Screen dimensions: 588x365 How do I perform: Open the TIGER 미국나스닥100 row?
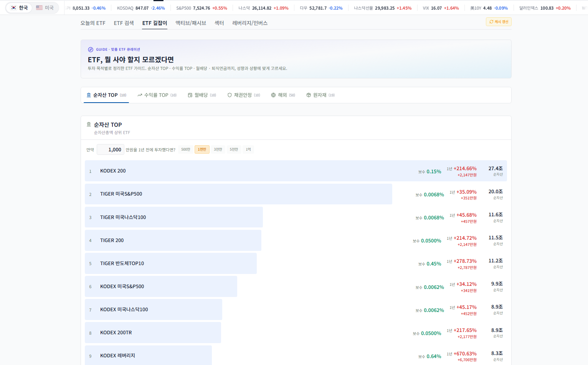(296, 217)
